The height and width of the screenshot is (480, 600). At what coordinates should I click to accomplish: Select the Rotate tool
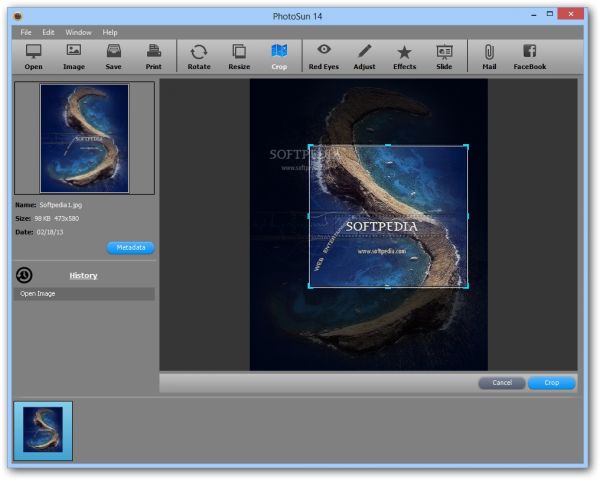coord(199,55)
